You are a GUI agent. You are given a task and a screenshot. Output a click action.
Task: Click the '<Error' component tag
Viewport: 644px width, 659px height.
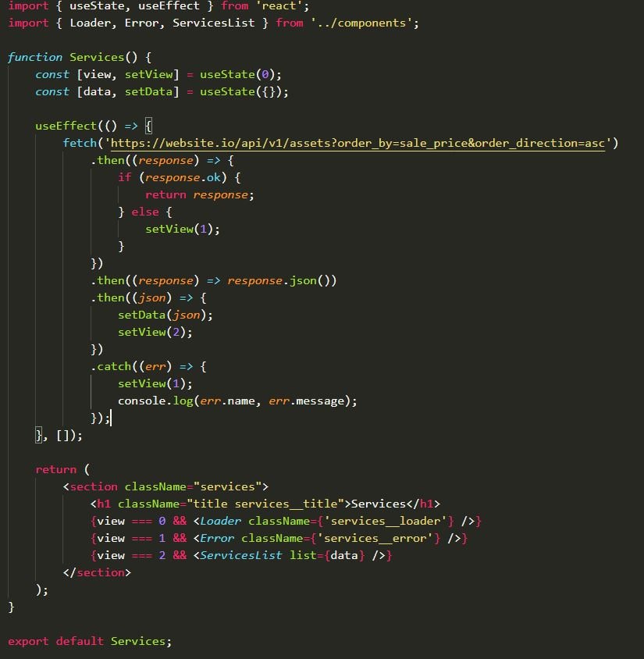(x=214, y=539)
